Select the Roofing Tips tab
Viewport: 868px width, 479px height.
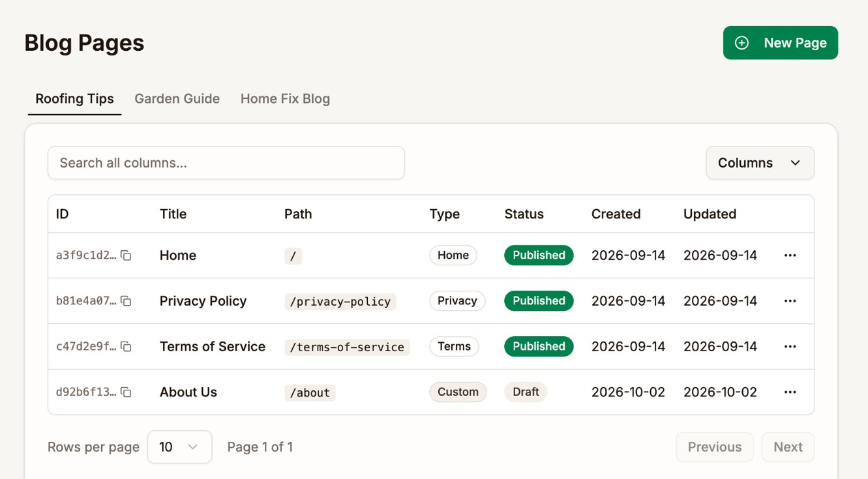tap(74, 99)
